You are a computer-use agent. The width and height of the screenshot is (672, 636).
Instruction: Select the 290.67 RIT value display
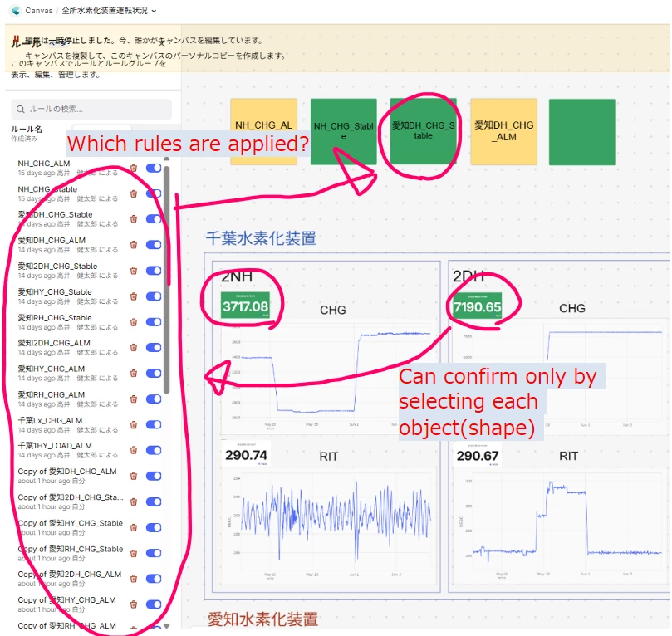click(478, 455)
